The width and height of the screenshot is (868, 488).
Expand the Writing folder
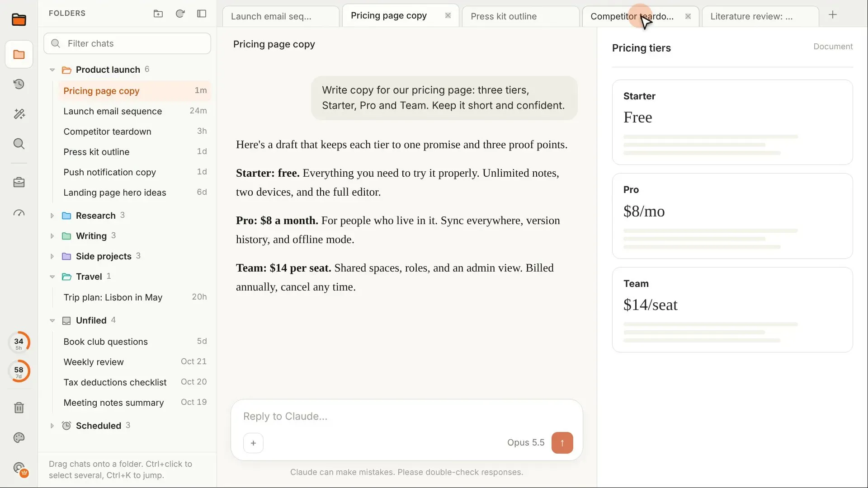pos(52,236)
